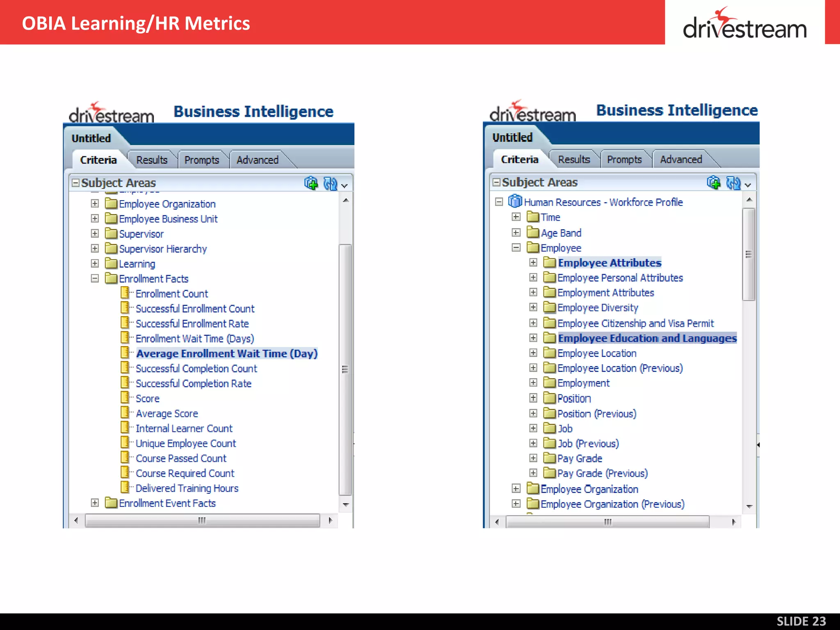840x630 pixels.
Task: Select Enrollment Wait Time (Days) measure
Action: [195, 339]
